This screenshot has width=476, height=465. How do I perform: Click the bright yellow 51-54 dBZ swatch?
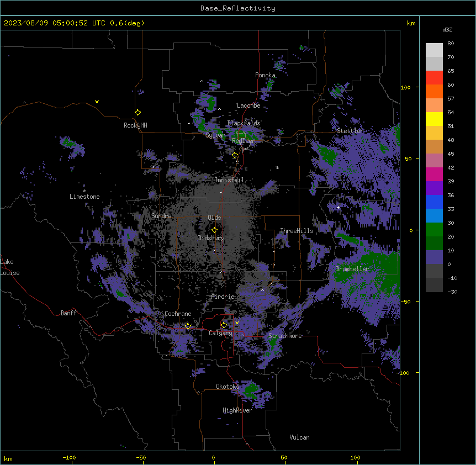[x=434, y=119]
